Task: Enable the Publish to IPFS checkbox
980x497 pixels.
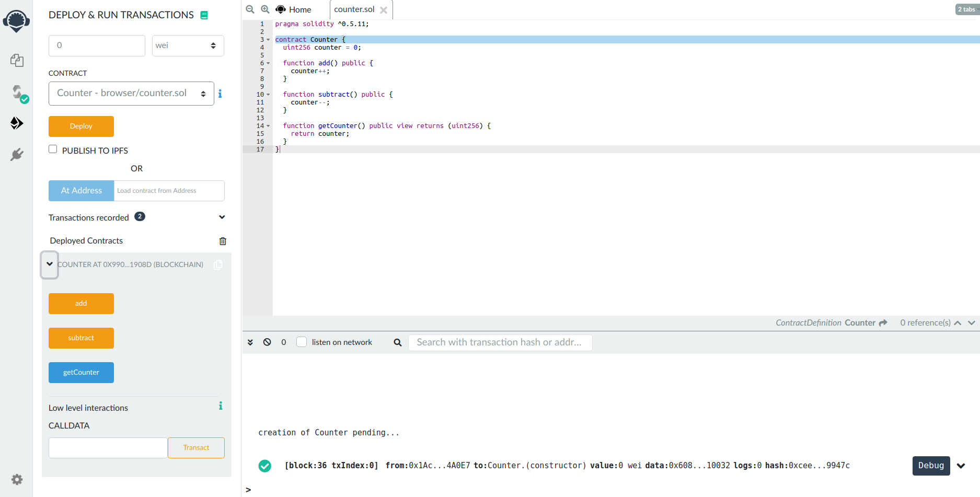Action: click(x=53, y=149)
